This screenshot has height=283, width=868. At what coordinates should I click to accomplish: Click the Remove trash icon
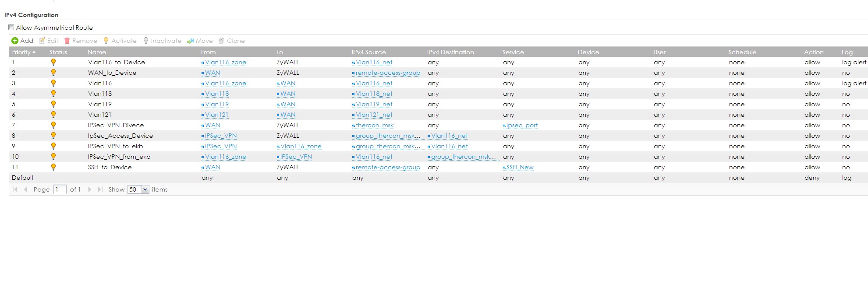67,41
